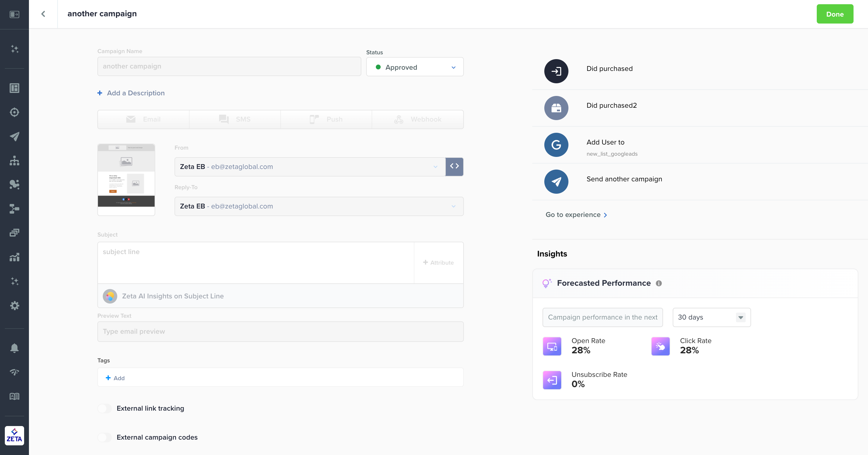The image size is (868, 455).
Task: Select the Webhook channel tab
Action: [418, 119]
